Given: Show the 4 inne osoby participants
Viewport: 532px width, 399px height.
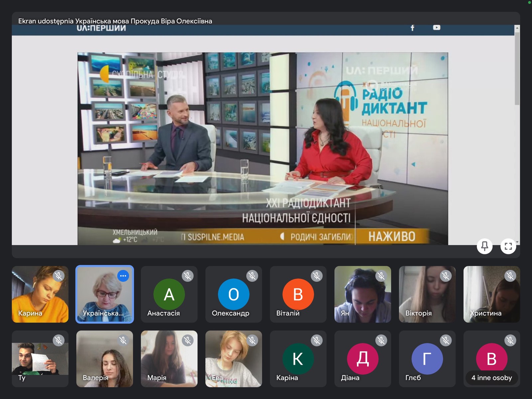Looking at the screenshot, I should [492, 378].
